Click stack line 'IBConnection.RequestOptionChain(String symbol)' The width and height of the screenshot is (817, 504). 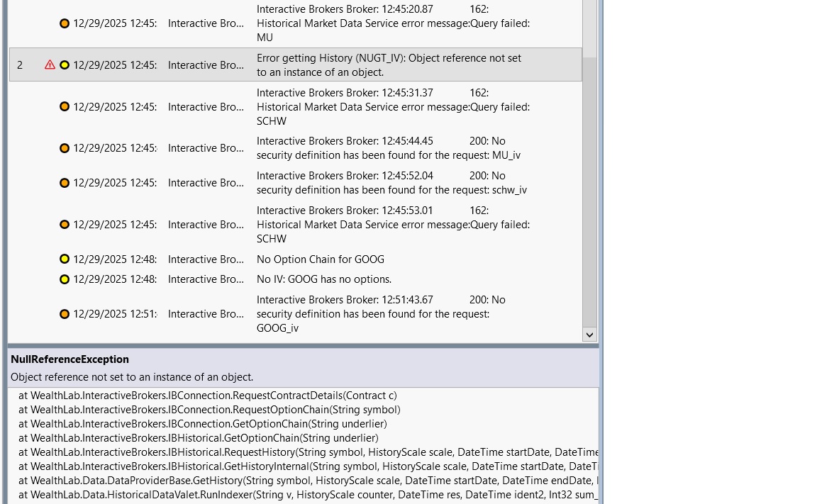[x=209, y=410]
